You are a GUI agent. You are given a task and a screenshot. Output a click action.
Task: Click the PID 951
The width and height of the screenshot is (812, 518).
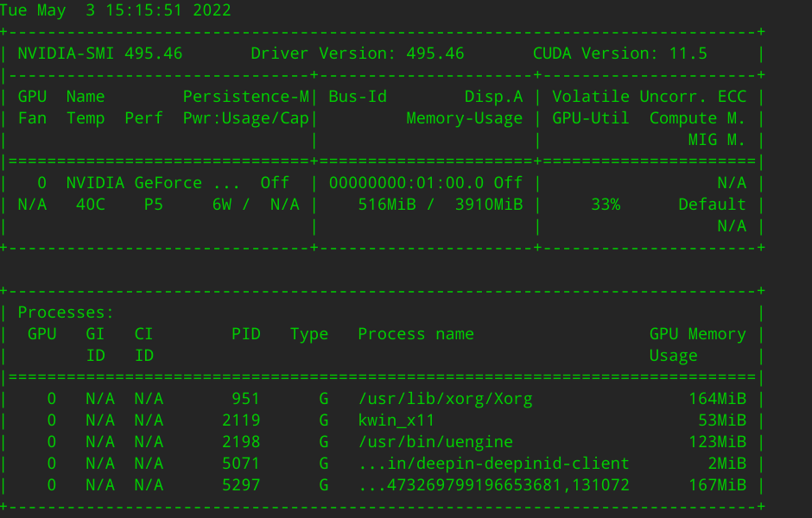point(245,399)
